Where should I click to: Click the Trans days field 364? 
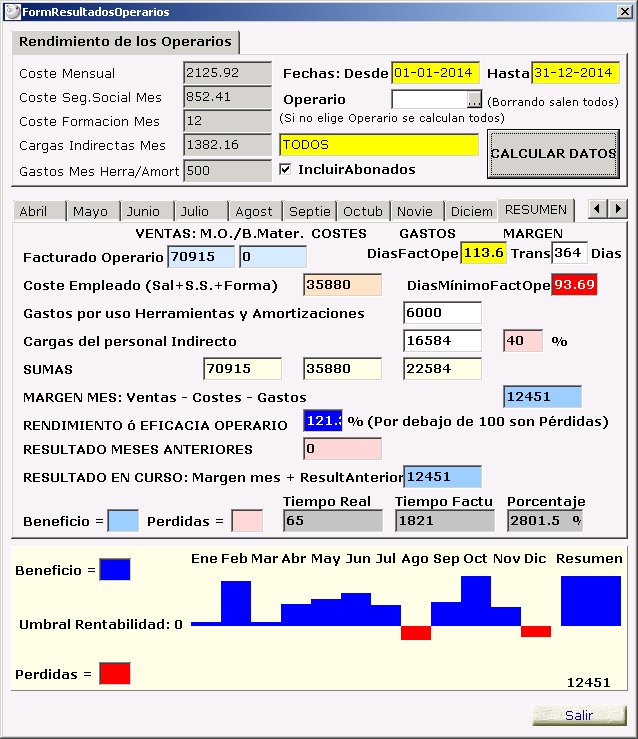pyautogui.click(x=570, y=253)
